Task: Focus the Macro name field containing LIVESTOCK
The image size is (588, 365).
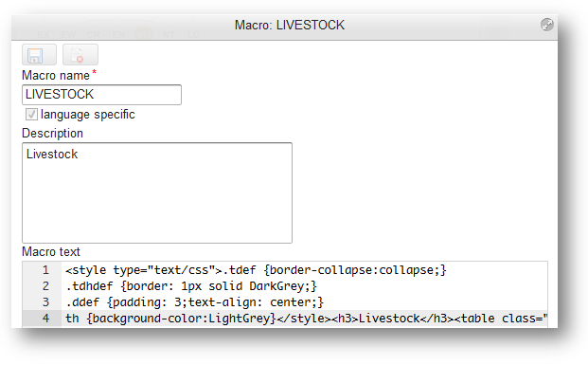Action: tap(101, 95)
